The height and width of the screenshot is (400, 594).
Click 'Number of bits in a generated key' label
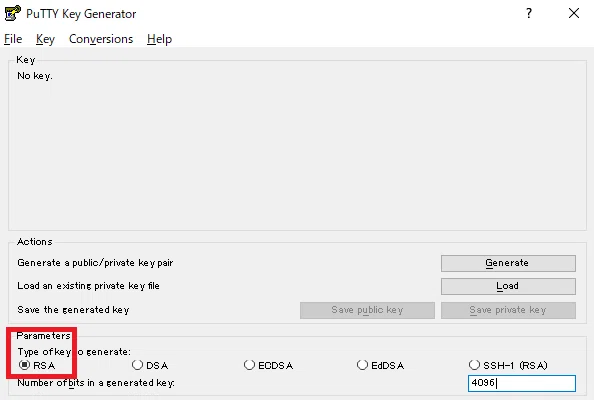(x=96, y=383)
